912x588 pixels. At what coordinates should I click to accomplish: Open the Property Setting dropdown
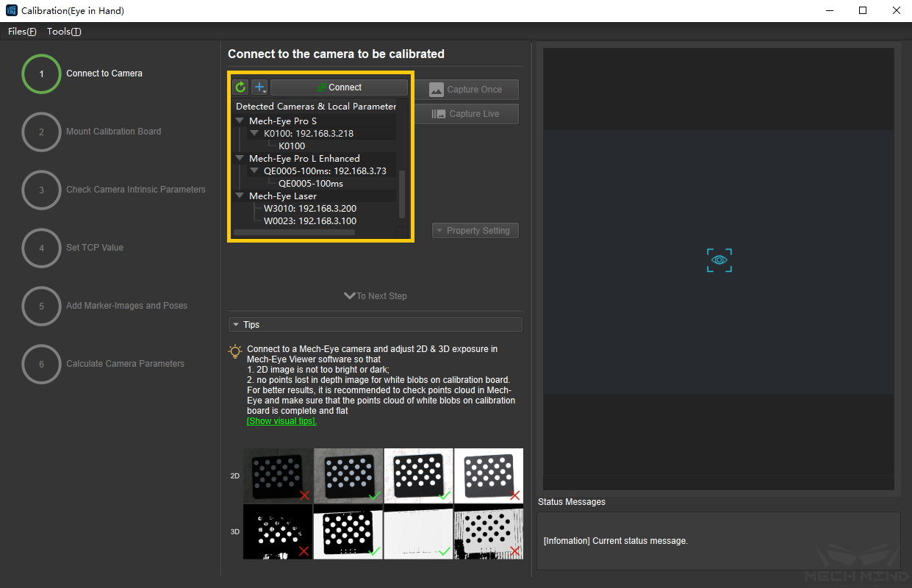tap(475, 231)
